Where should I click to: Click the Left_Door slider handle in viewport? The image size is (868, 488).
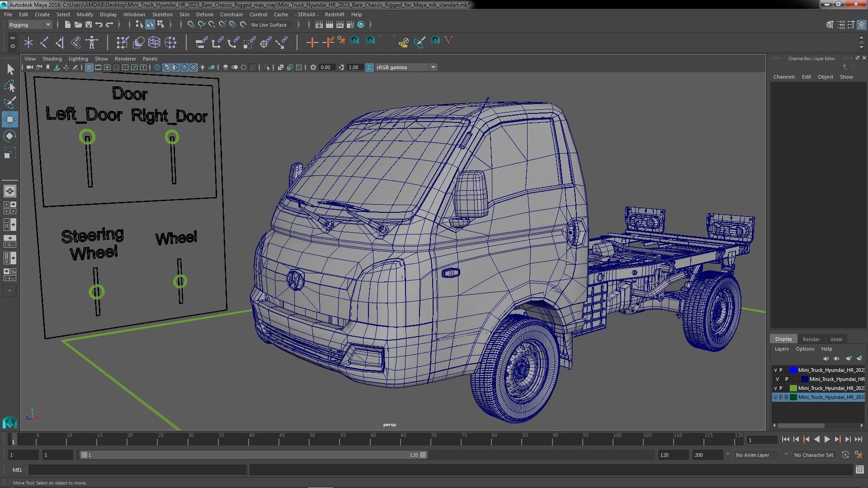click(x=87, y=137)
